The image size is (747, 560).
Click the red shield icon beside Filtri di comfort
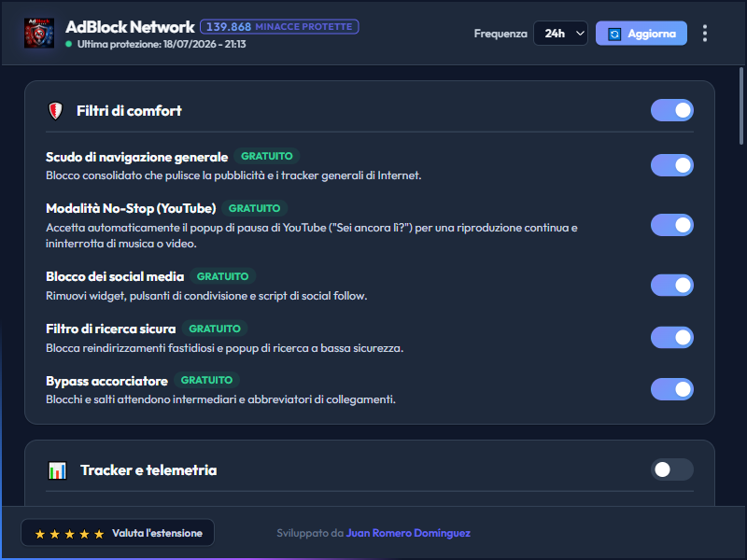(56, 111)
